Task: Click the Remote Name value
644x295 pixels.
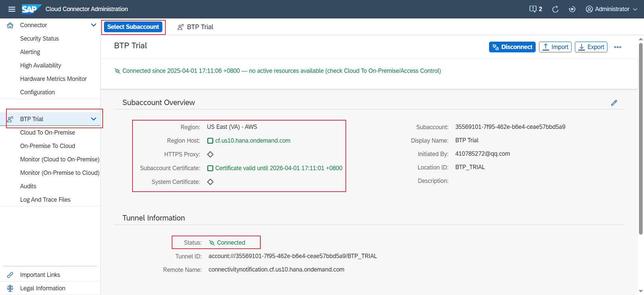Action: [276, 269]
